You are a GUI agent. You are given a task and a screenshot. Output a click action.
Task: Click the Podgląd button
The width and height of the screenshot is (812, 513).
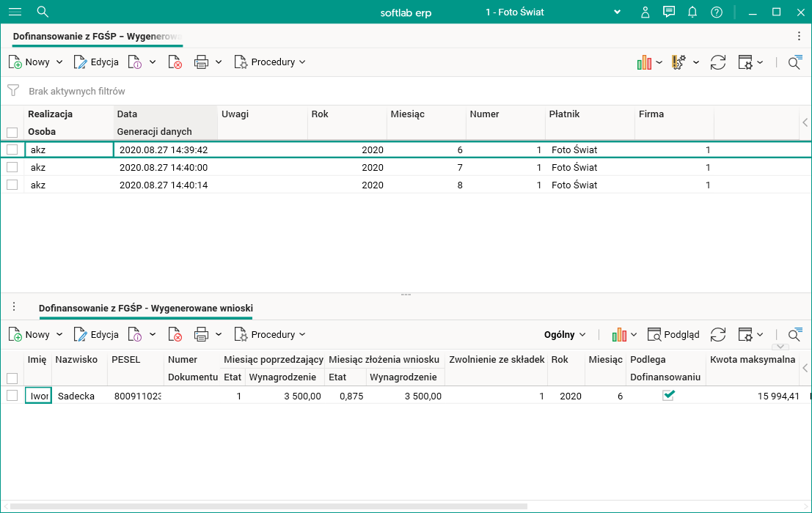[x=673, y=335]
